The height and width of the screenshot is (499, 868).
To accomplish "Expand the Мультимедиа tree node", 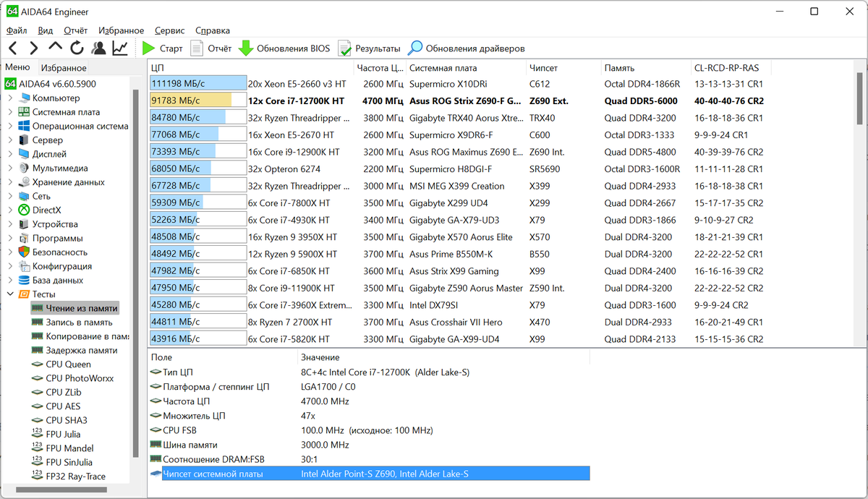I will pos(10,168).
